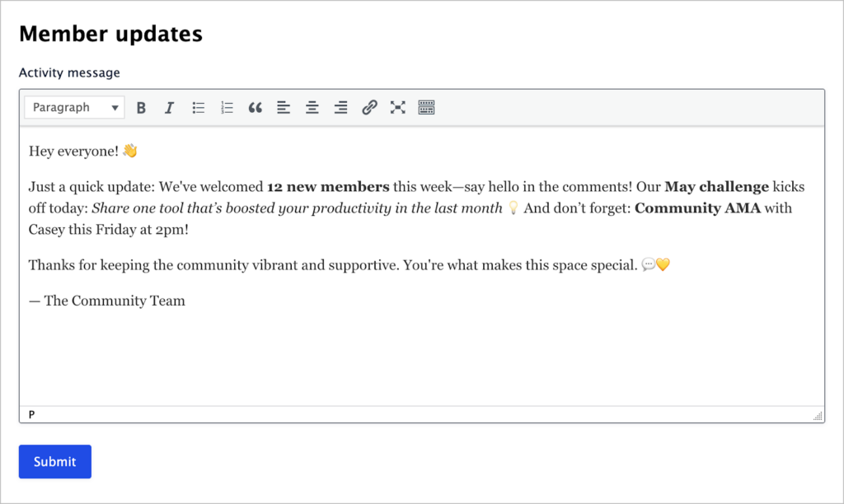Image resolution: width=844 pixels, height=504 pixels.
Task: Insert a hyperlink
Action: point(368,107)
